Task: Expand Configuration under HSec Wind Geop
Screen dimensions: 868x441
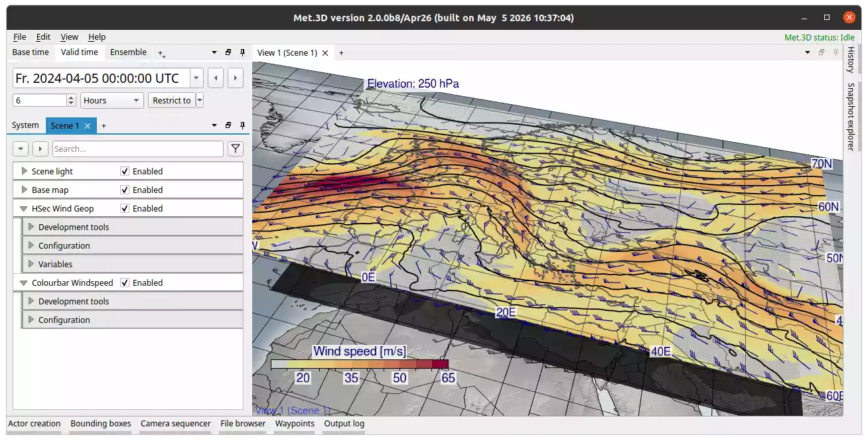Action: pos(31,245)
